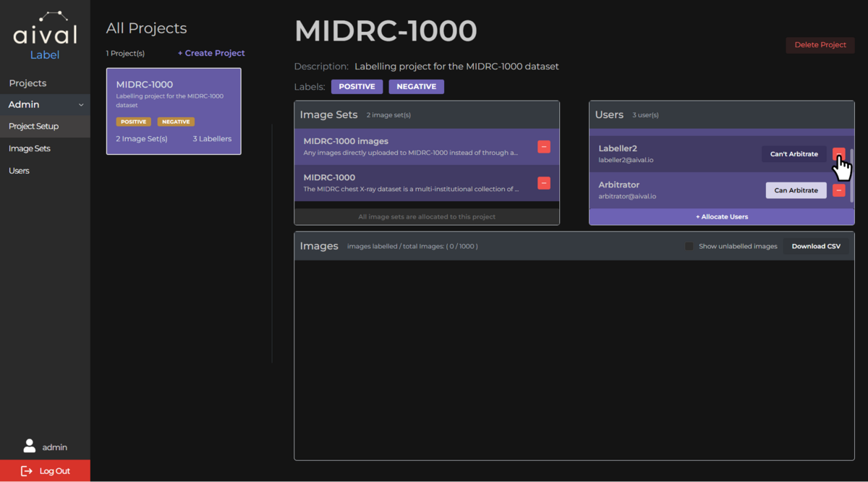Click the Create Project link
The image size is (868, 482).
211,53
